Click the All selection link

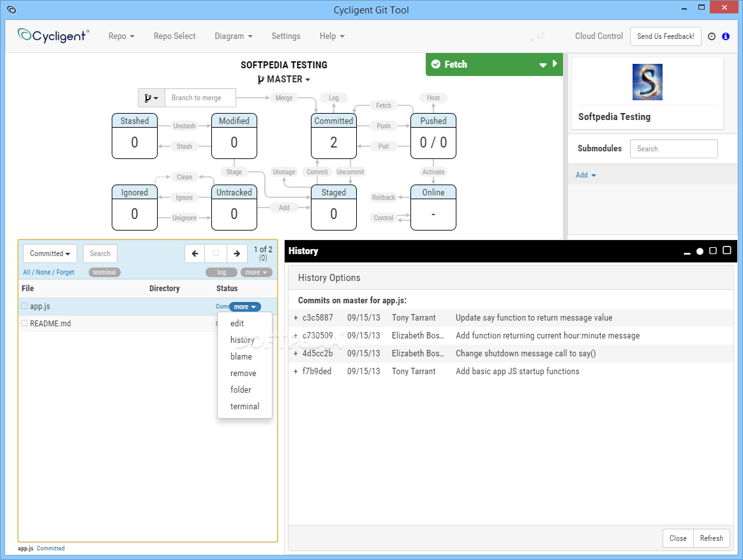pyautogui.click(x=27, y=272)
